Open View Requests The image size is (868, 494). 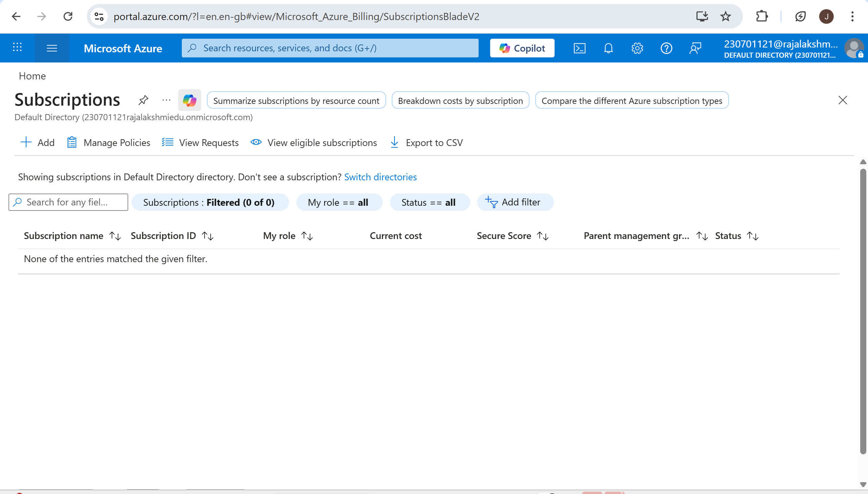pyautogui.click(x=200, y=143)
